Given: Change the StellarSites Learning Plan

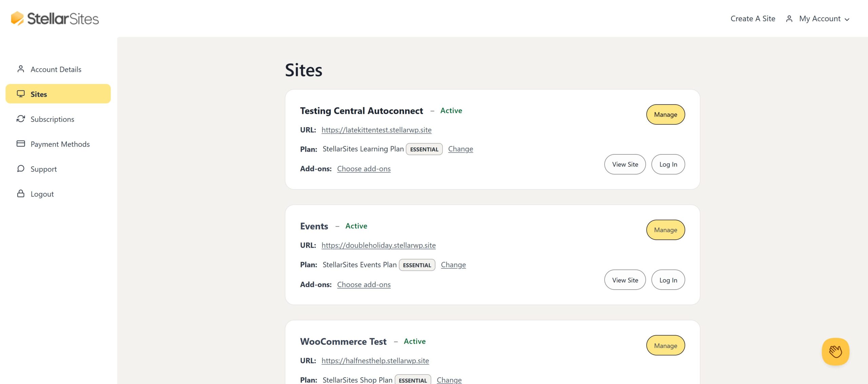Looking at the screenshot, I should [460, 149].
